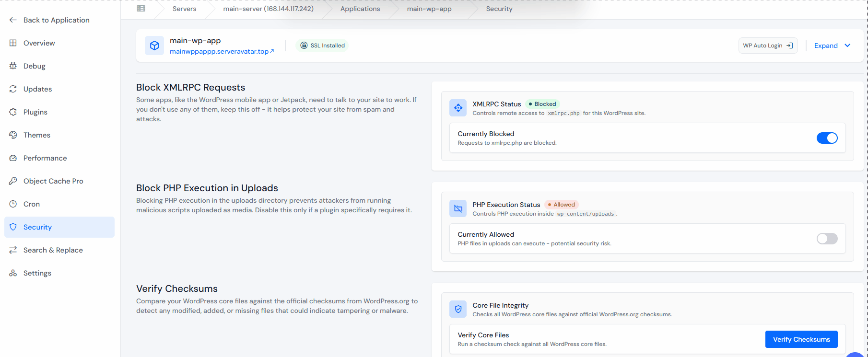Click the Security shield icon in sidebar
Screen dimensions: 868x357
point(13,227)
